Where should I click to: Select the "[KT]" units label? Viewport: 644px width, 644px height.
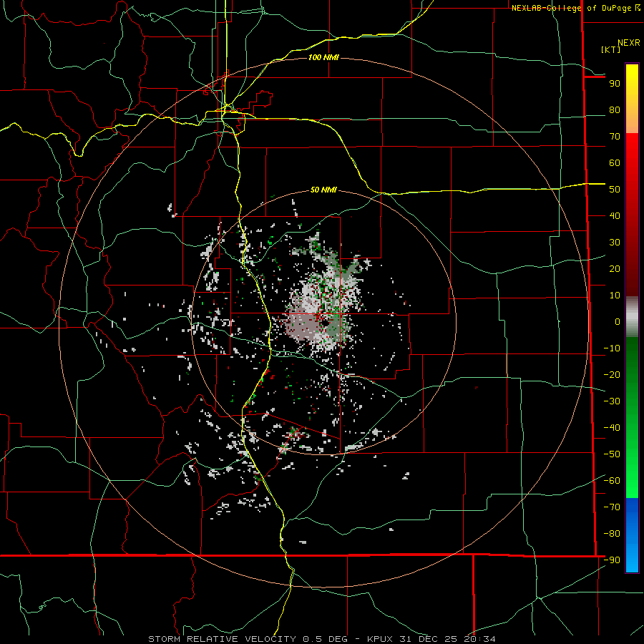pos(611,49)
